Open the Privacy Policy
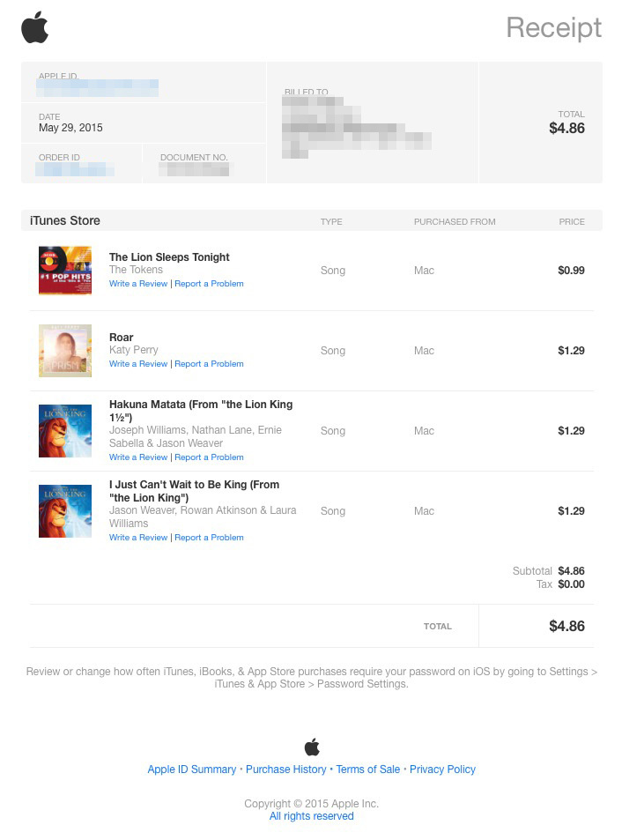This screenshot has height=840, width=622. (x=442, y=769)
